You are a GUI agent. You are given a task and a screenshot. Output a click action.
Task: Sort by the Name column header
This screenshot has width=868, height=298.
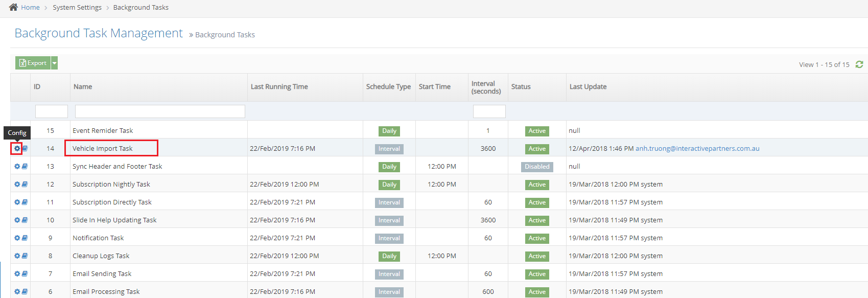pos(83,87)
